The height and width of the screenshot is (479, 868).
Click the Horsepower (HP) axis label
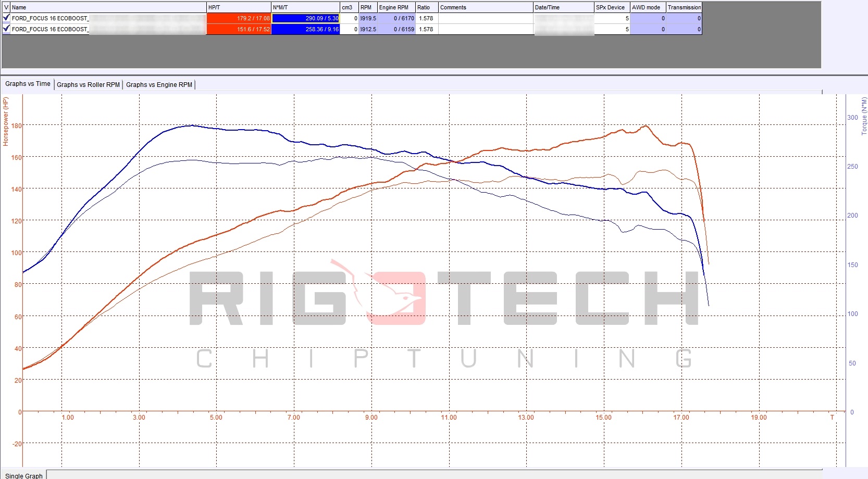pyautogui.click(x=6, y=121)
